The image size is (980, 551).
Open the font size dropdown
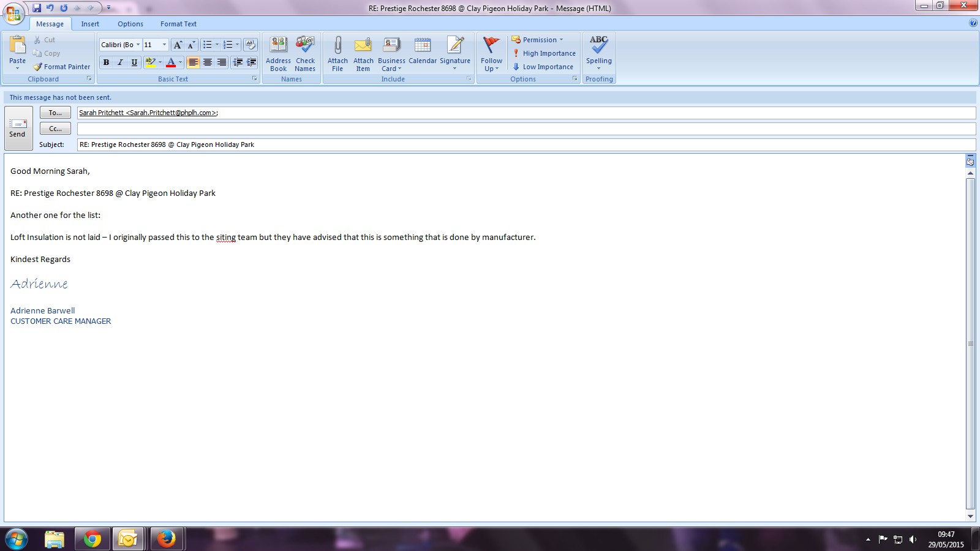164,45
